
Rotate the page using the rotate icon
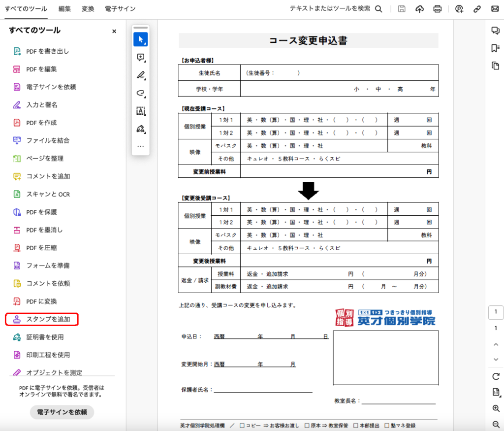click(x=496, y=376)
